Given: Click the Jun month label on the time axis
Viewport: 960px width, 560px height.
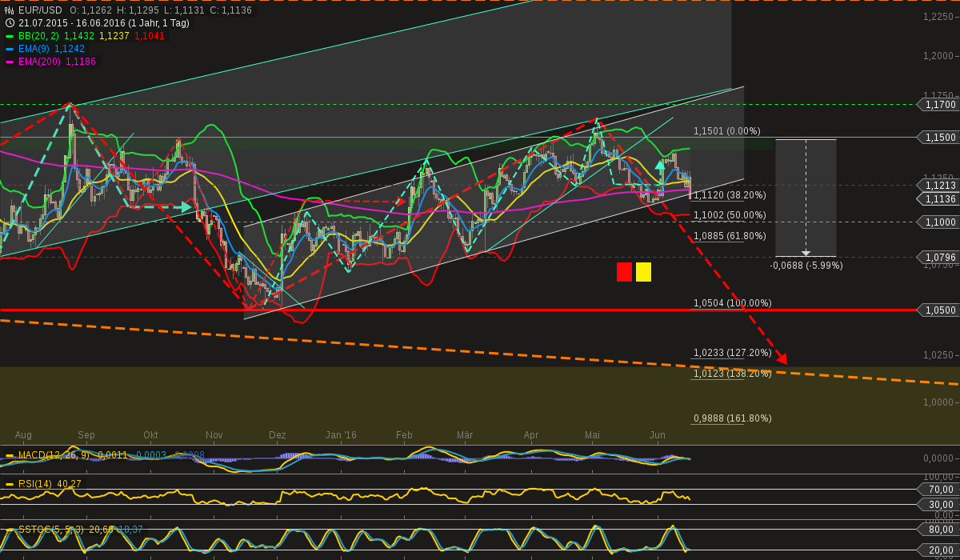Looking at the screenshot, I should [658, 435].
